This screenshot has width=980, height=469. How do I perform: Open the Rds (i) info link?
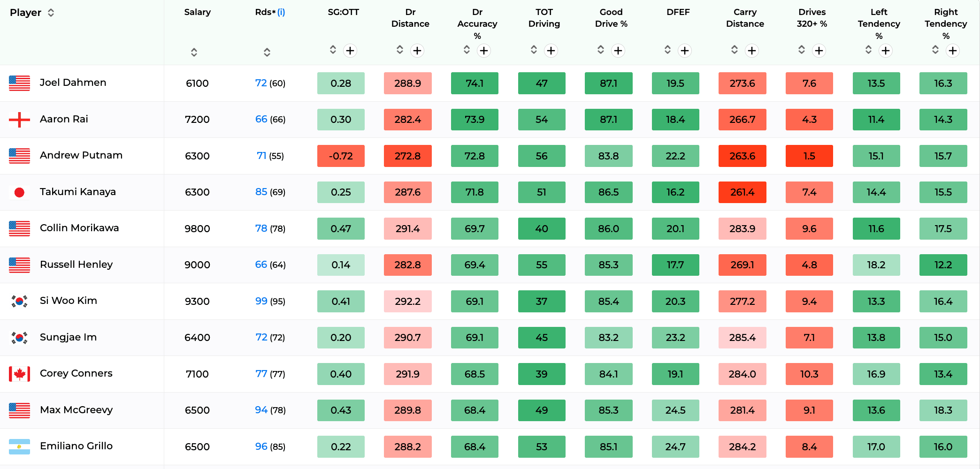click(x=281, y=12)
